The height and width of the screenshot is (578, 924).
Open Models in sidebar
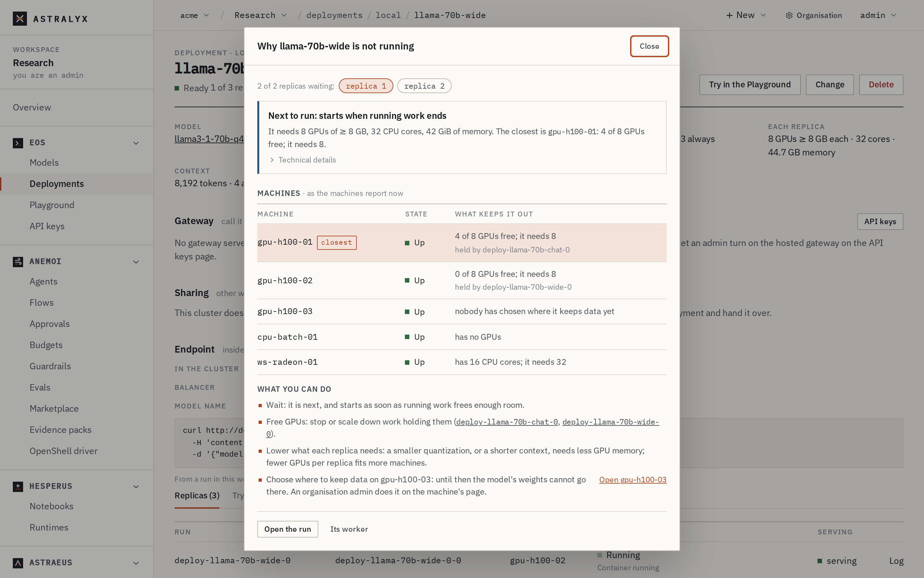(x=44, y=162)
